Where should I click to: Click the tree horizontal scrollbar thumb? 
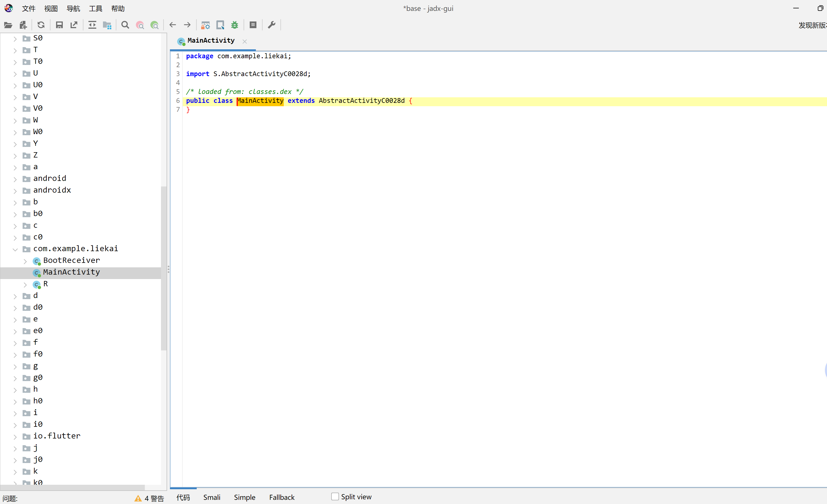(x=73, y=487)
